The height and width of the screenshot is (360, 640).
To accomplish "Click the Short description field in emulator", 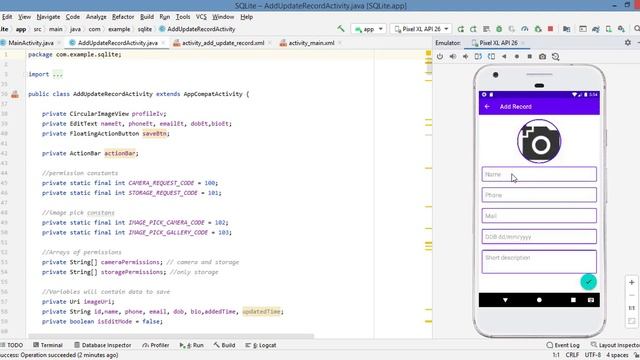I will point(539,262).
